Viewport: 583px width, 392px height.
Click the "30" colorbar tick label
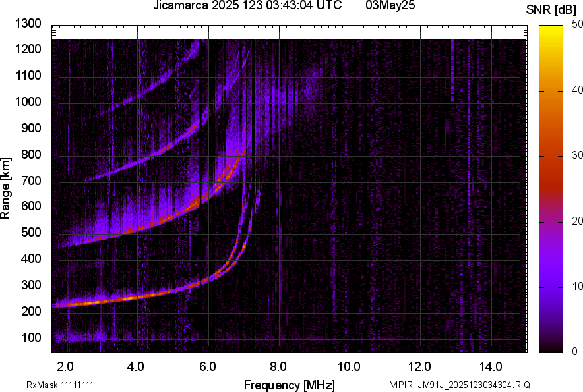pos(577,155)
